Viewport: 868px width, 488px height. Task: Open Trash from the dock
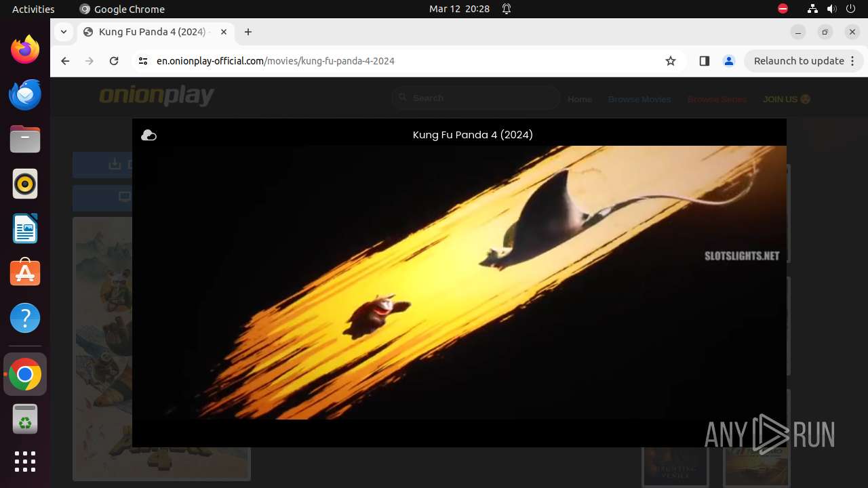click(25, 419)
